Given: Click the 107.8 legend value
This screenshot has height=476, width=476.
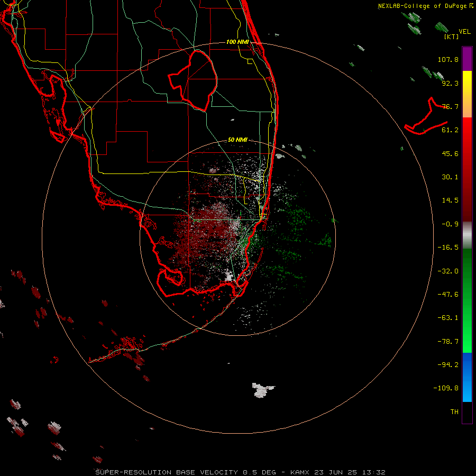Looking at the screenshot, I should tap(448, 59).
